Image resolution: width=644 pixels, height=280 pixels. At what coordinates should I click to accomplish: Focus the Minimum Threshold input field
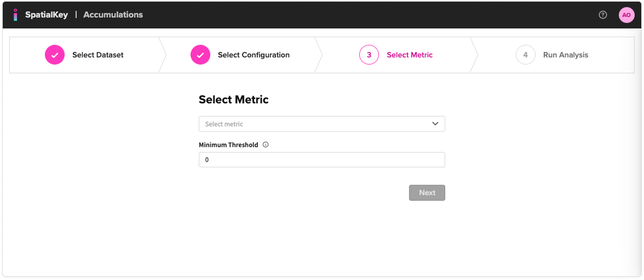coord(321,160)
